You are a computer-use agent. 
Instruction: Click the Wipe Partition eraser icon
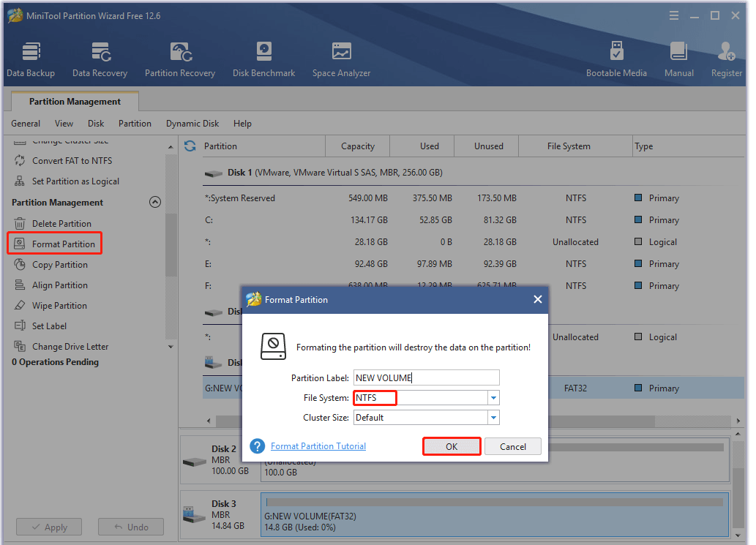click(20, 306)
